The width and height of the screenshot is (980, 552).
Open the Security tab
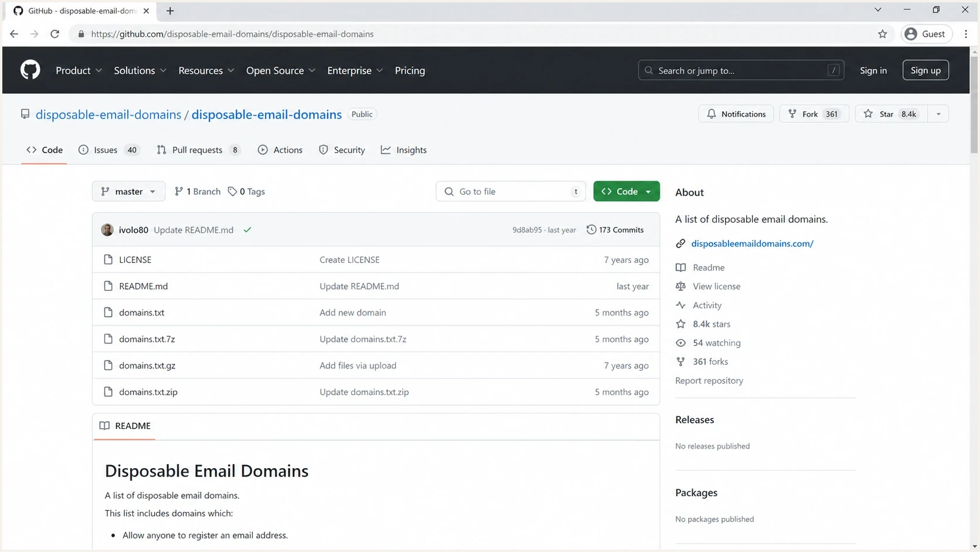[x=342, y=150]
